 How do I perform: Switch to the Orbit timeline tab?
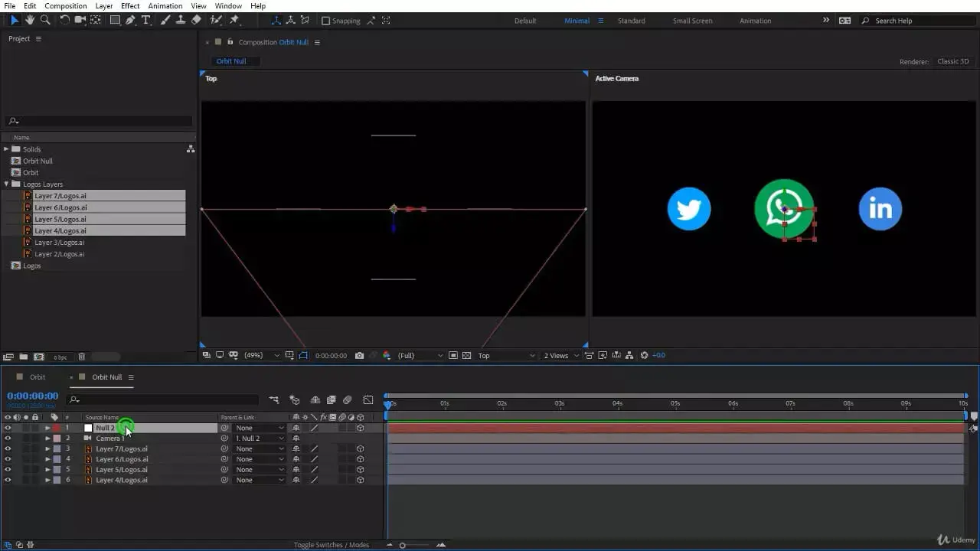pyautogui.click(x=37, y=377)
